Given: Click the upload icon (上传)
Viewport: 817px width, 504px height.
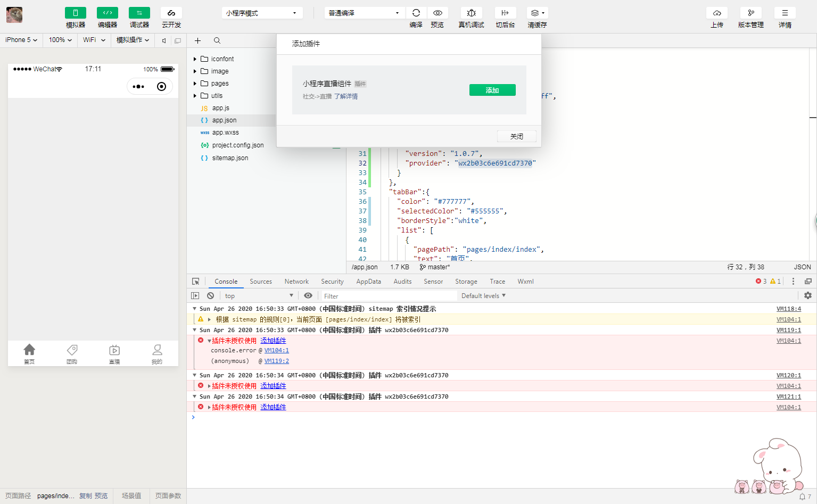Looking at the screenshot, I should (717, 13).
